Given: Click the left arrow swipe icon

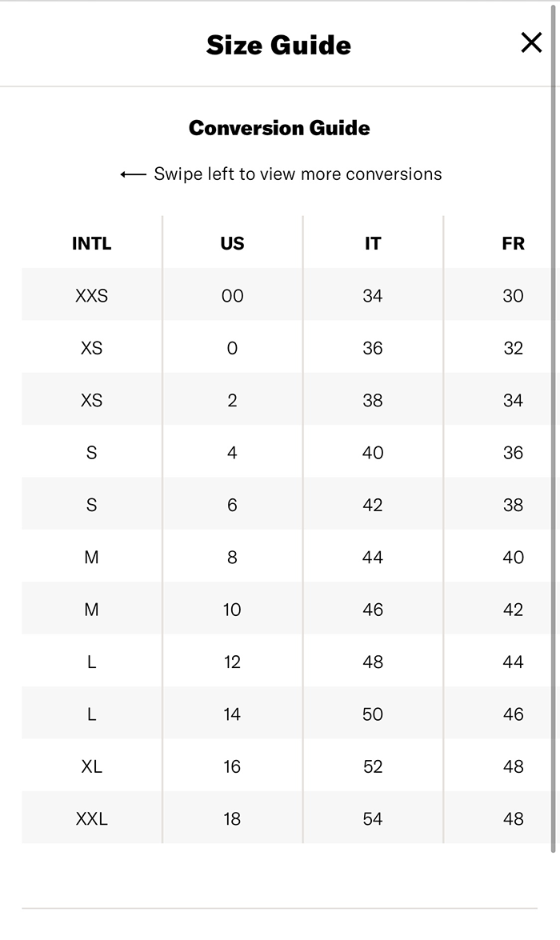Looking at the screenshot, I should pyautogui.click(x=133, y=174).
